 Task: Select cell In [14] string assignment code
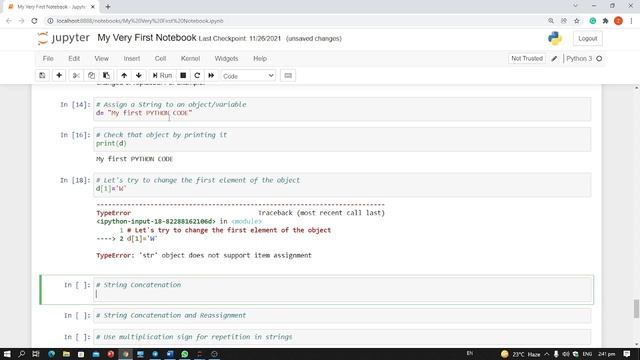coord(342,109)
